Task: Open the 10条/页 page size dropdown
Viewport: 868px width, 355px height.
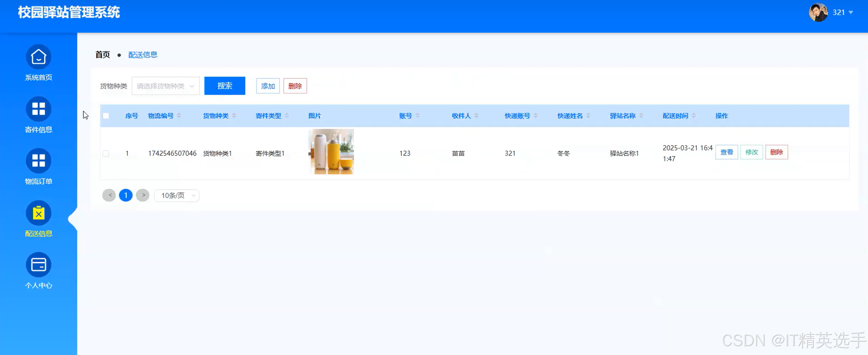Action: (176, 195)
